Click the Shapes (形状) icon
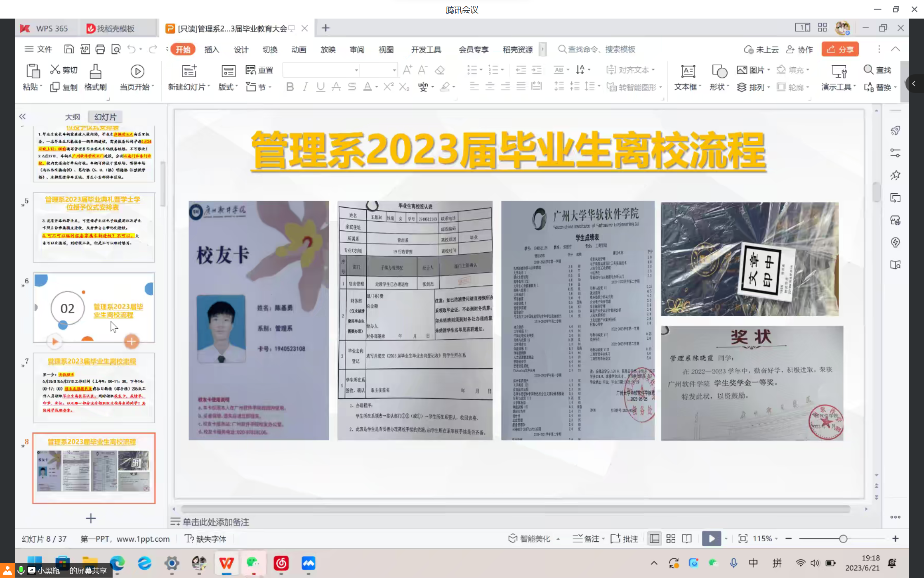This screenshot has height=578, width=924. pyautogui.click(x=719, y=72)
